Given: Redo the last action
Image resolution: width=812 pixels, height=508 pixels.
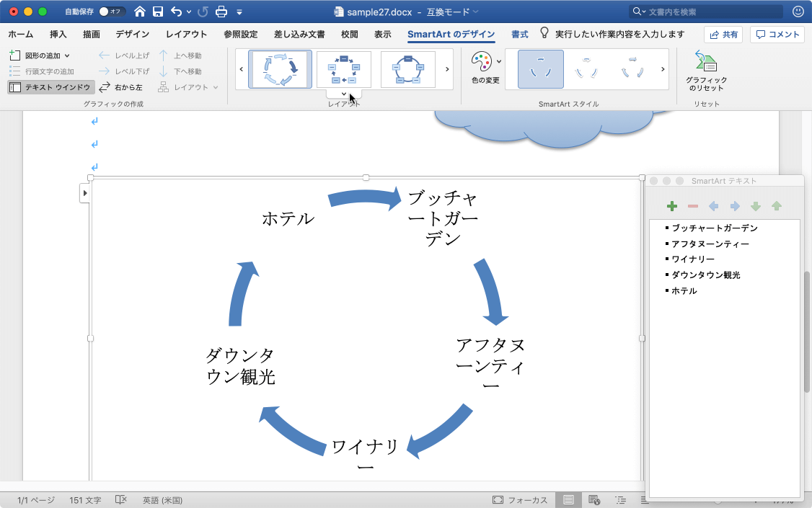Looking at the screenshot, I should pyautogui.click(x=203, y=12).
